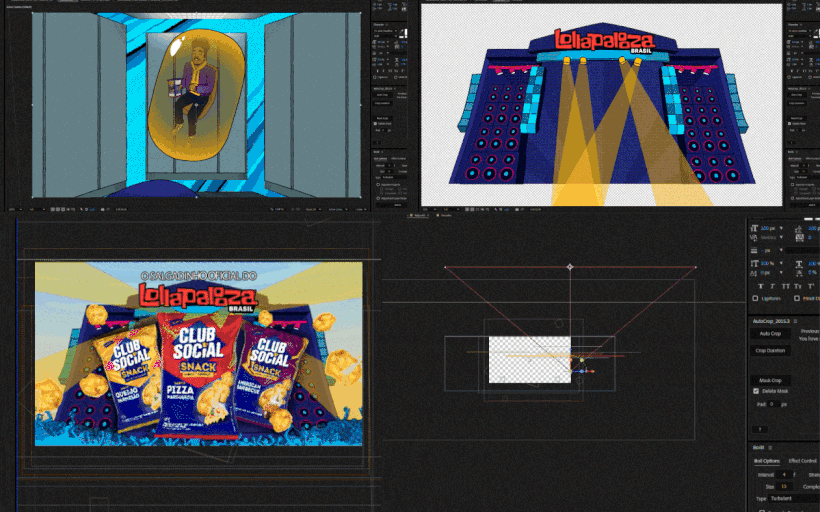Click baseline shift icon beside the camera wireframe view
This screenshot has width=820, height=512.
754,272
